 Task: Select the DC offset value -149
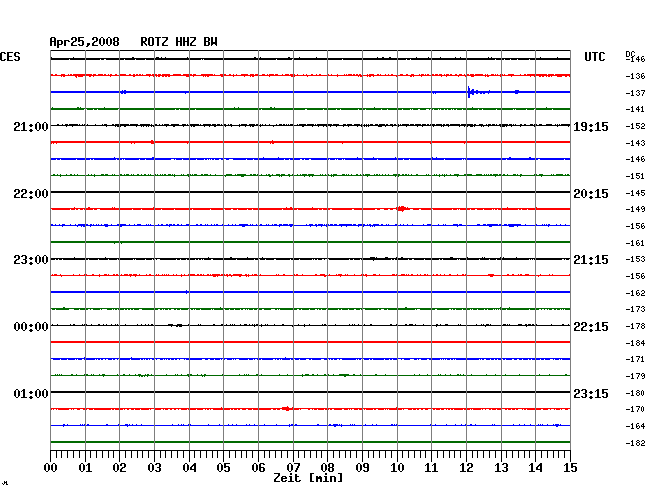point(635,209)
